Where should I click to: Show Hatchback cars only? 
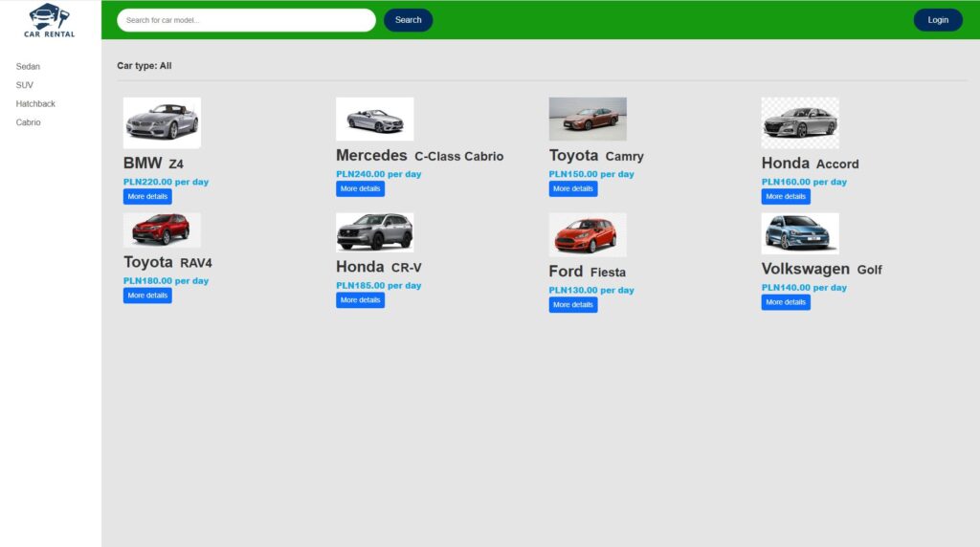[x=36, y=103]
